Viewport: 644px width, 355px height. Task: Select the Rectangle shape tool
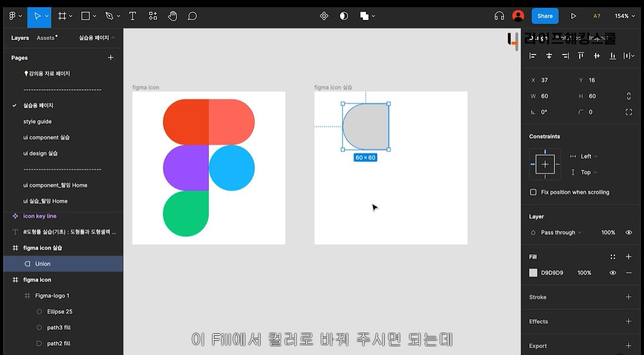pos(85,16)
